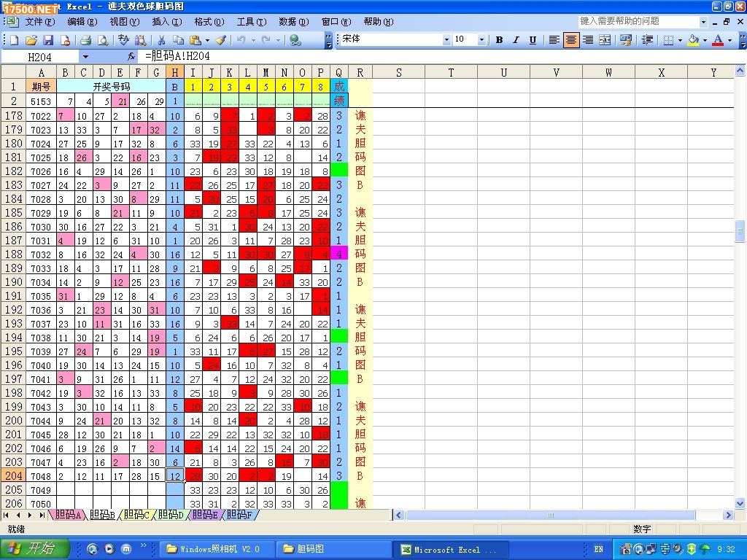Viewport: 747px width, 560px height.
Task: Click the horizontal scrollbar thumb
Action: [550, 516]
